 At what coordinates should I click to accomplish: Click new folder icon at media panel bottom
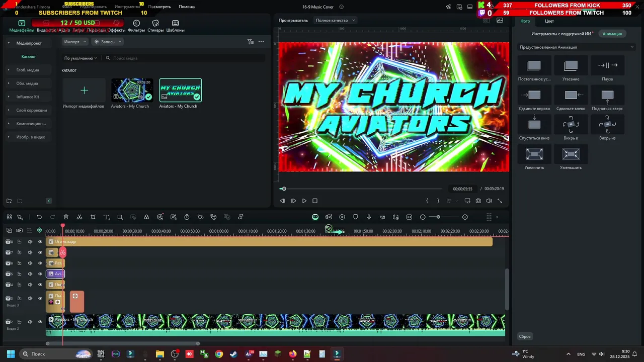click(9, 201)
